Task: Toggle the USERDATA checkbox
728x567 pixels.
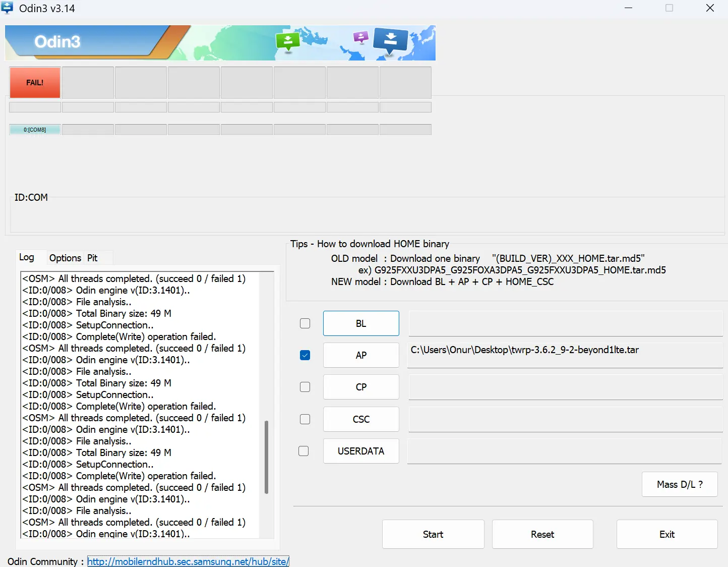Action: 304,451
